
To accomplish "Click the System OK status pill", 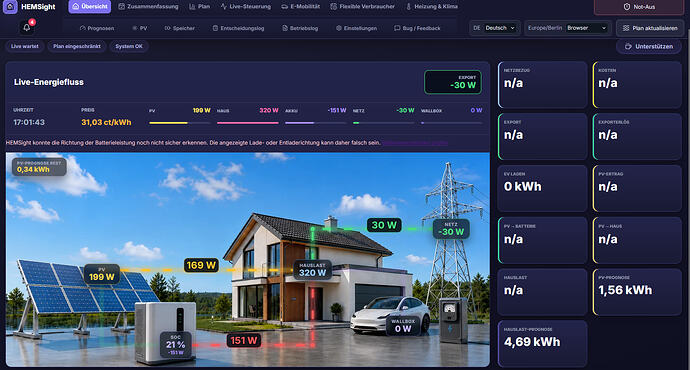I will (129, 46).
